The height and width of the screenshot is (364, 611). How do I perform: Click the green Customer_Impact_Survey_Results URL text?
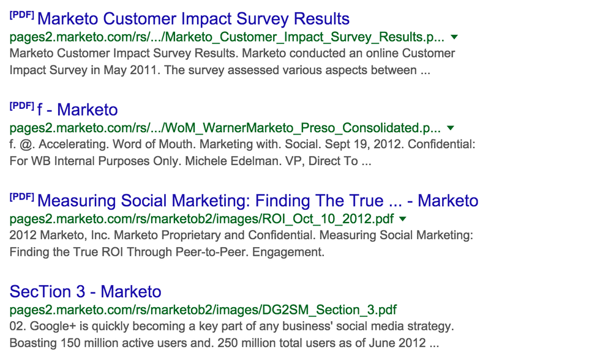pyautogui.click(x=227, y=37)
